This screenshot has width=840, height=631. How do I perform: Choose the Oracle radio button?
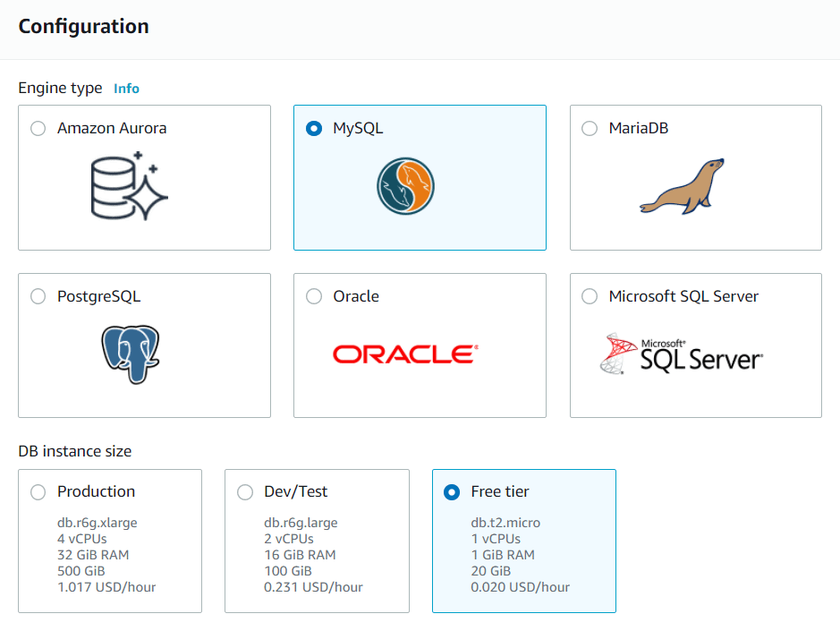(314, 297)
